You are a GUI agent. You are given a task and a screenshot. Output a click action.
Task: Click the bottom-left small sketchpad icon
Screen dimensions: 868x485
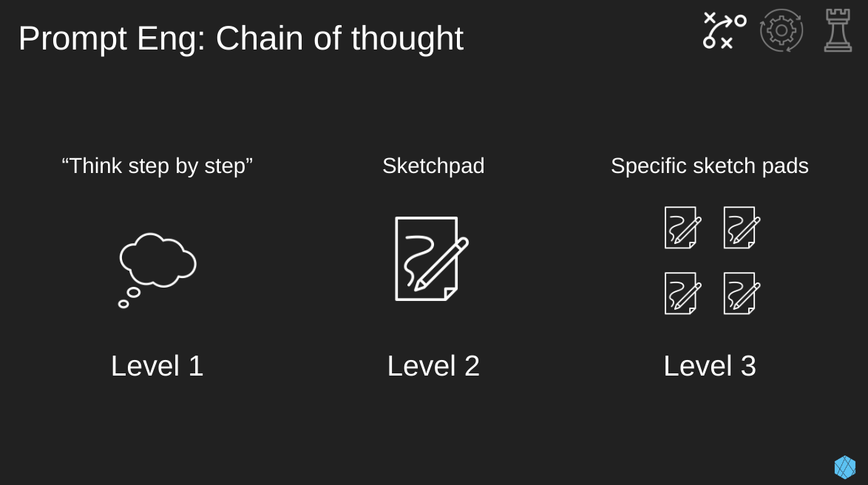click(x=683, y=293)
